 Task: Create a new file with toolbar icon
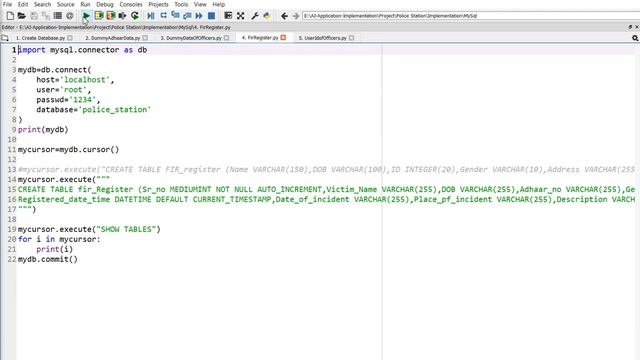10,16
